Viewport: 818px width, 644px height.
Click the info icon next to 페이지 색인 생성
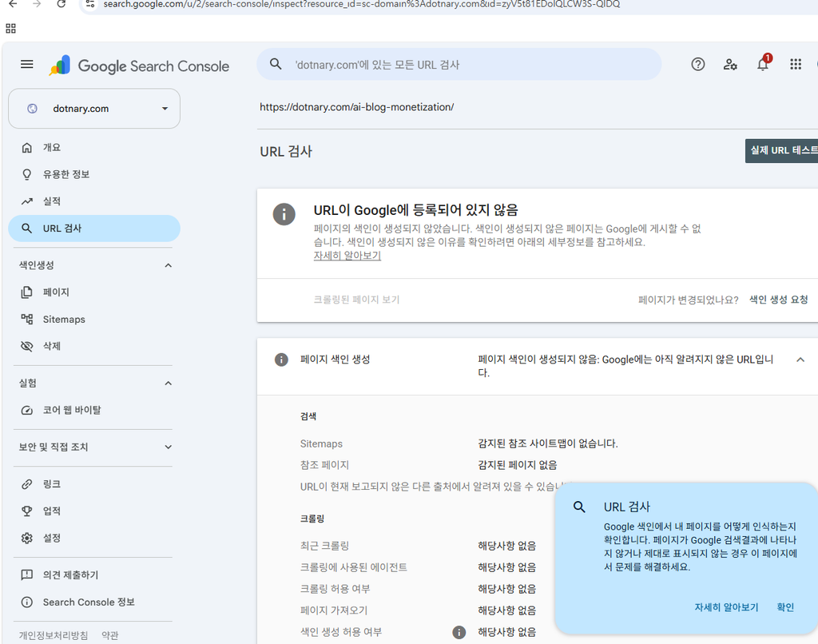pyautogui.click(x=281, y=360)
